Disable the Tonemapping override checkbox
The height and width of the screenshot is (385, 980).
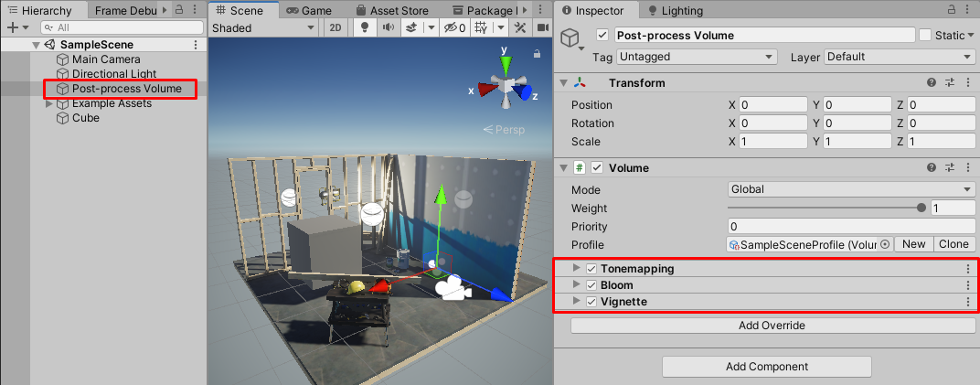(x=591, y=269)
